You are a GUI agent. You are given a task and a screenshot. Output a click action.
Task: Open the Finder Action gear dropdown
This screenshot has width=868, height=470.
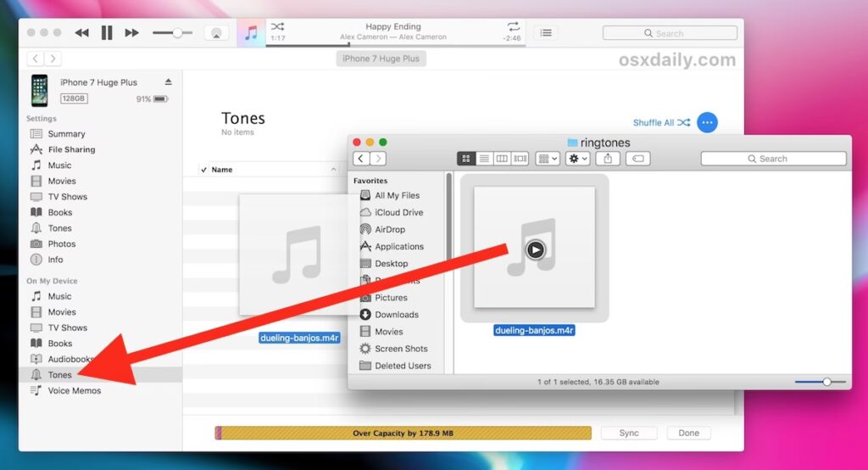577,159
